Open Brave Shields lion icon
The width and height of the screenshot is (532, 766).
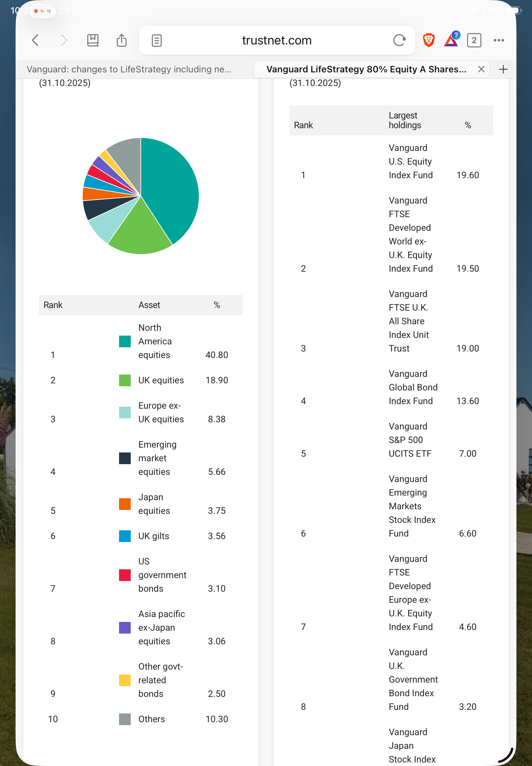click(x=429, y=40)
